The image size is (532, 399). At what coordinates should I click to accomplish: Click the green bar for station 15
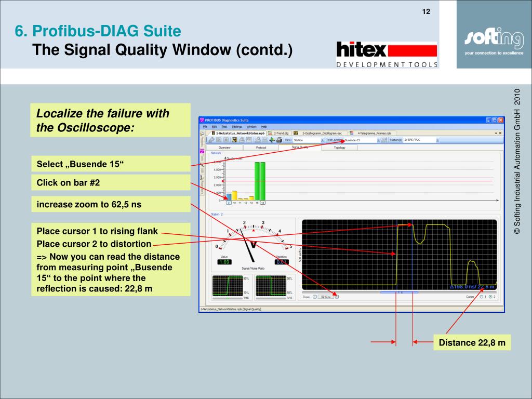tap(263, 181)
